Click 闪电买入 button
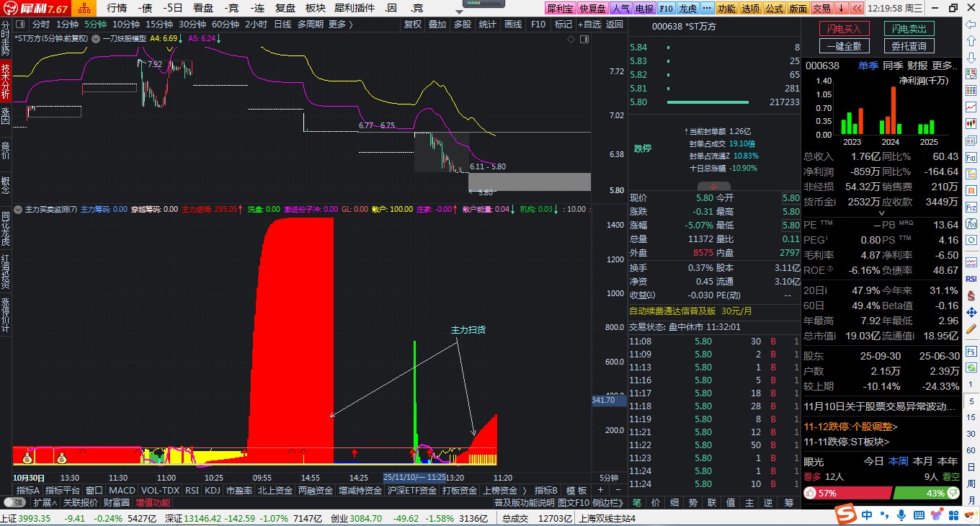Viewport: 980px width, 526px height. tap(845, 29)
